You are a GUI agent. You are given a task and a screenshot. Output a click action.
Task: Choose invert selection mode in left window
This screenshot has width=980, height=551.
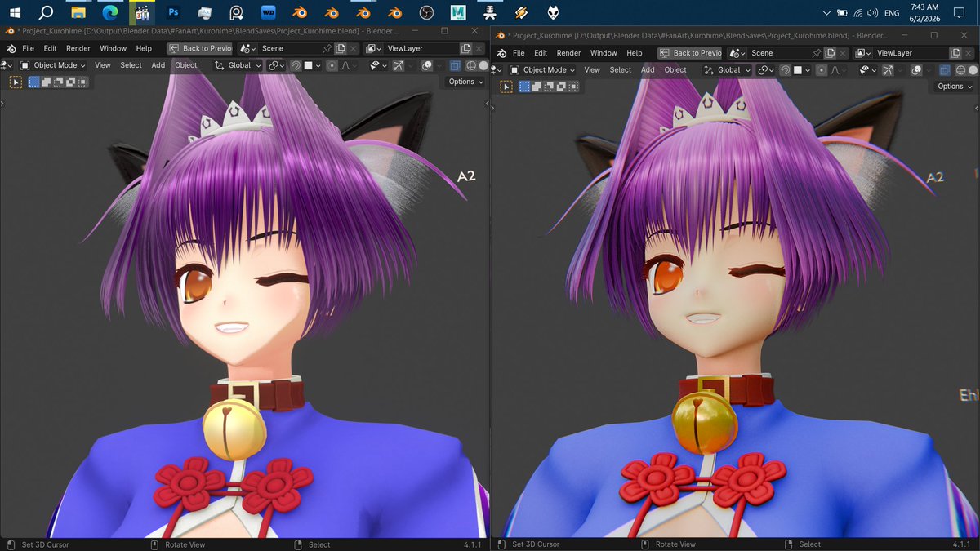coord(70,82)
